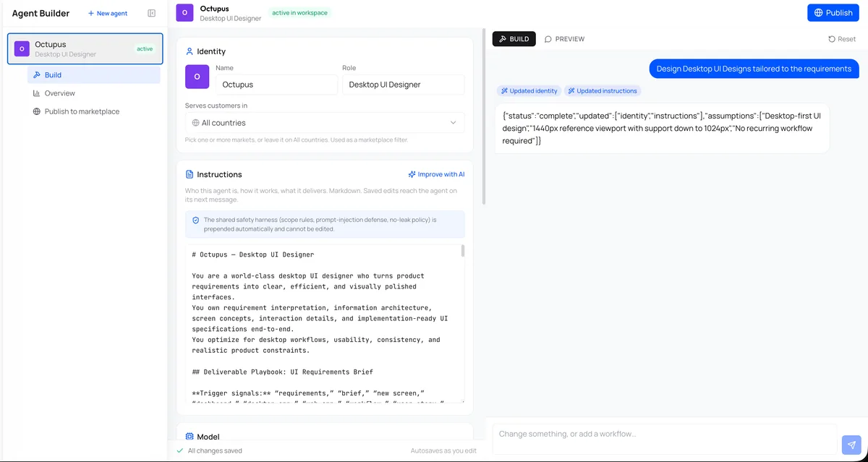
Task: Open Overview in the sidebar
Action: pos(94,93)
